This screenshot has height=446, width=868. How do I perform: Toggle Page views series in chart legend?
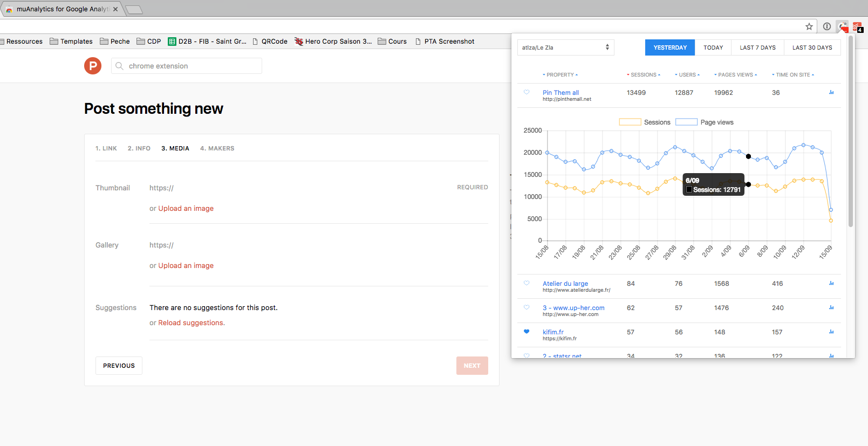tap(705, 122)
